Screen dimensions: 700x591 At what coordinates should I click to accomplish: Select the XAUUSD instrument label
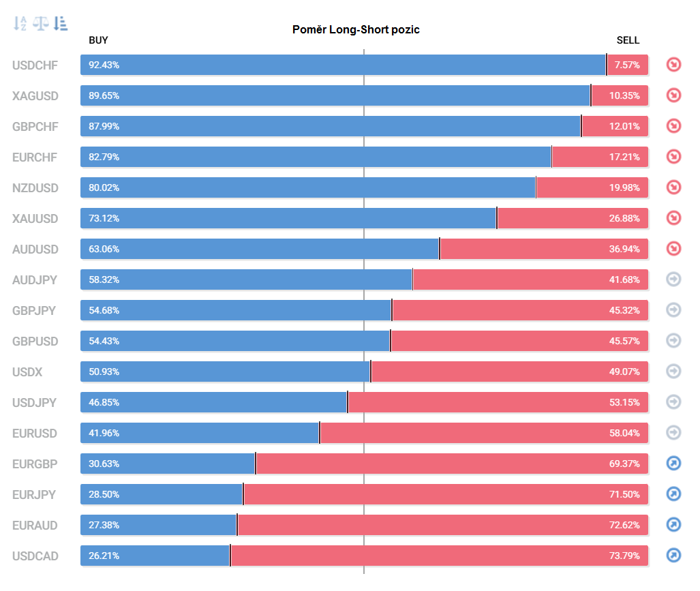pyautogui.click(x=35, y=219)
